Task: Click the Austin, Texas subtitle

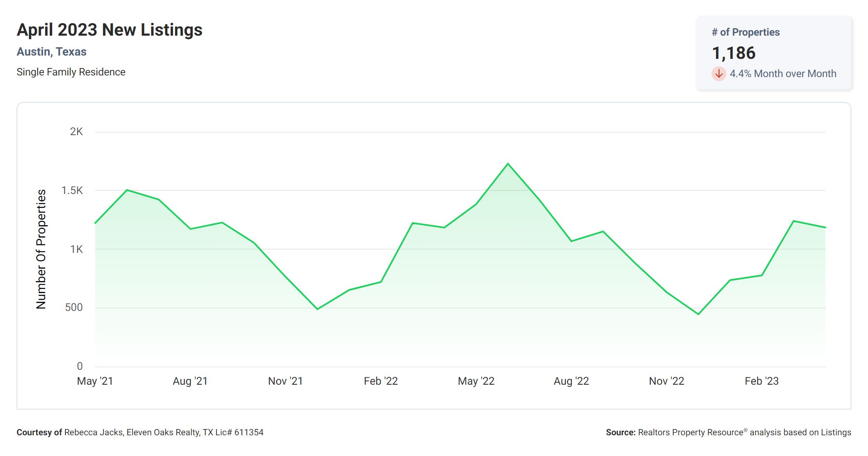Action: 51,52
